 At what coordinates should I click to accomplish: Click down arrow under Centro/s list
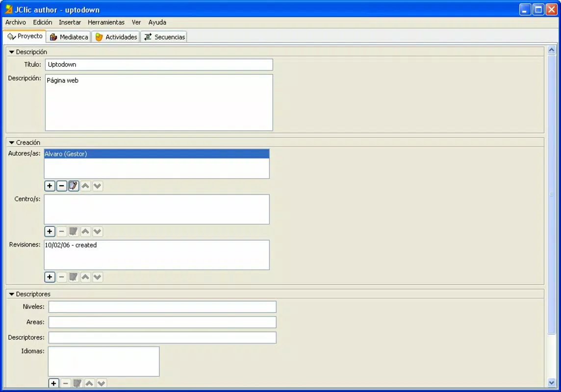(97, 232)
